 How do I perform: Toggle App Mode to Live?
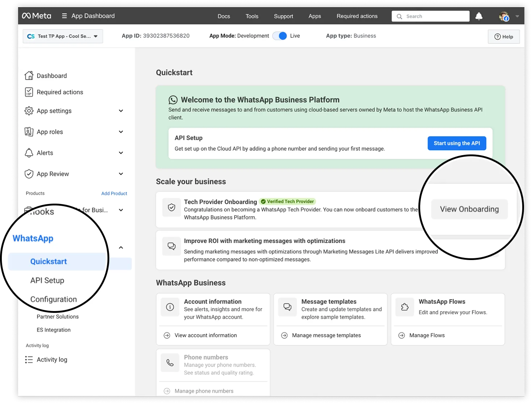tap(280, 36)
